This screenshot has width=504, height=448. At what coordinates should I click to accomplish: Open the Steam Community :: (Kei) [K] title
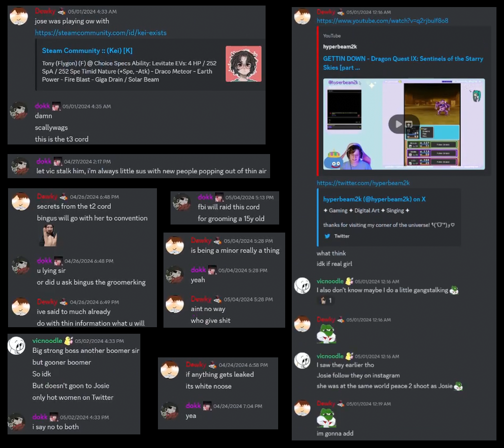click(87, 50)
